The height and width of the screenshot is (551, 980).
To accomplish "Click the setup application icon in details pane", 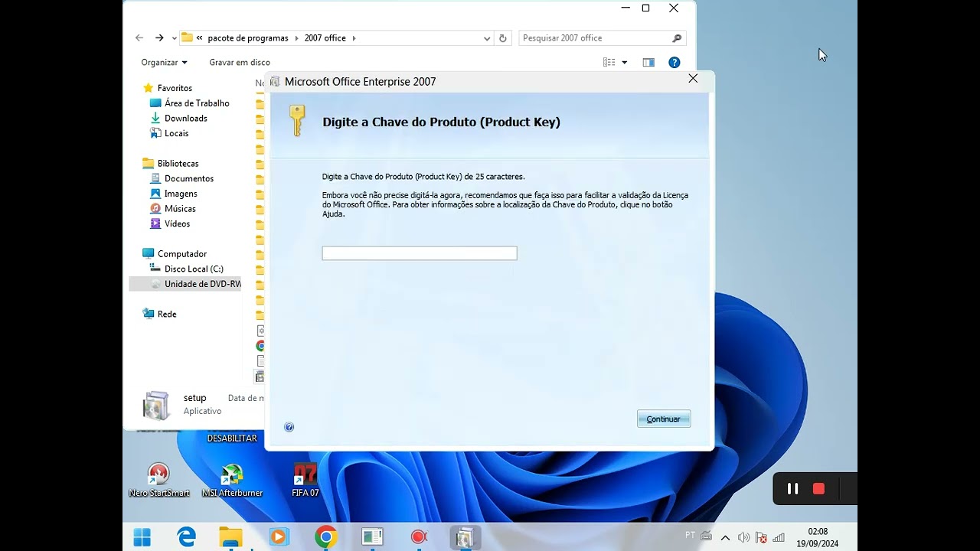I will coord(156,406).
